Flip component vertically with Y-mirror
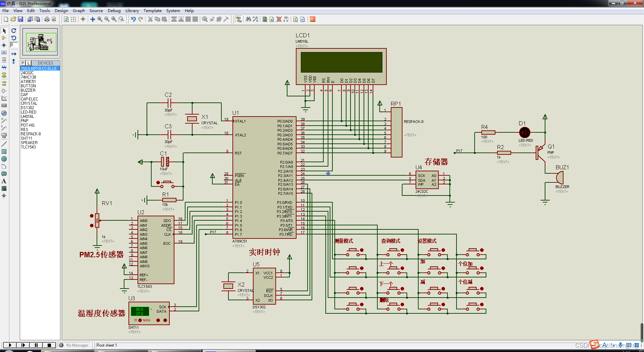Image resolution: width=644 pixels, height=352 pixels. (x=14, y=61)
